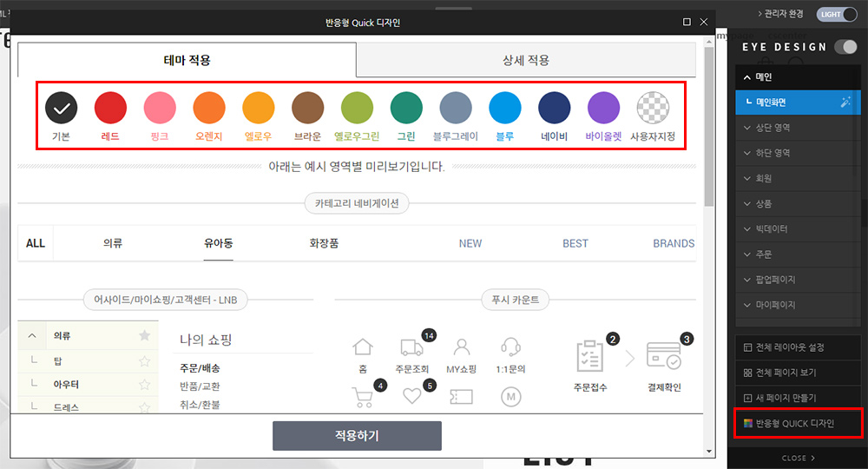The height and width of the screenshot is (469, 868).
Task: Open 반품/교환 in 나의 쇼핑
Action: (200, 386)
